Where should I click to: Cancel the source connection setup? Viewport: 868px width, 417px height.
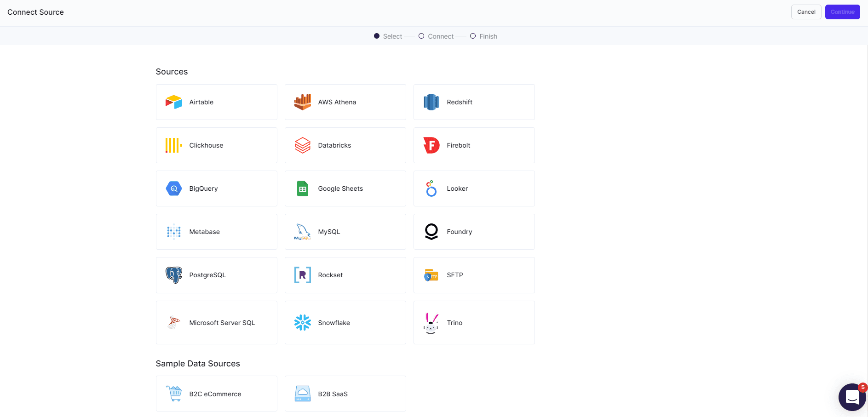pos(806,11)
